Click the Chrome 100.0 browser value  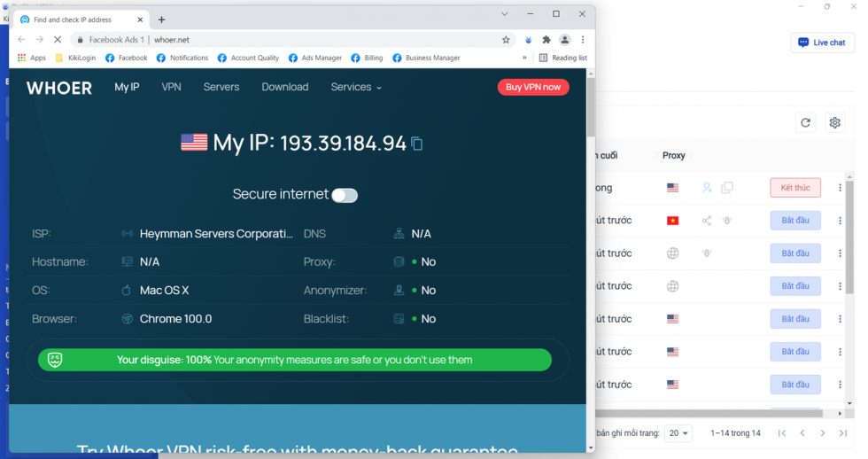point(175,319)
